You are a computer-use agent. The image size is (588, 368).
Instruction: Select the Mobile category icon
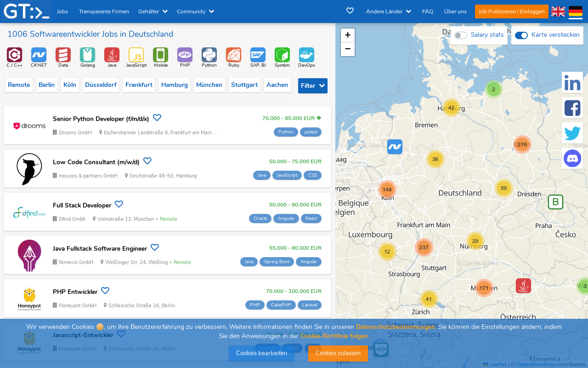(x=160, y=55)
